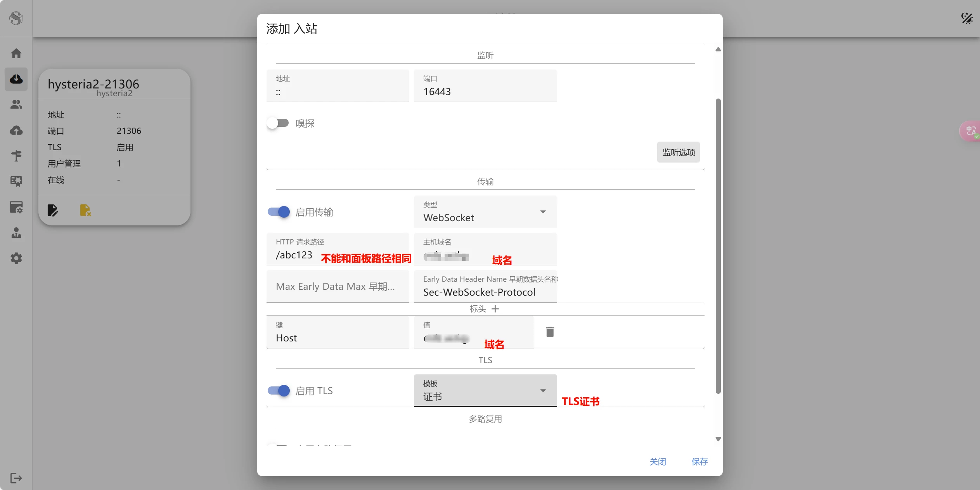Click the cloud upload outbounds icon
980x490 pixels.
coord(16,130)
